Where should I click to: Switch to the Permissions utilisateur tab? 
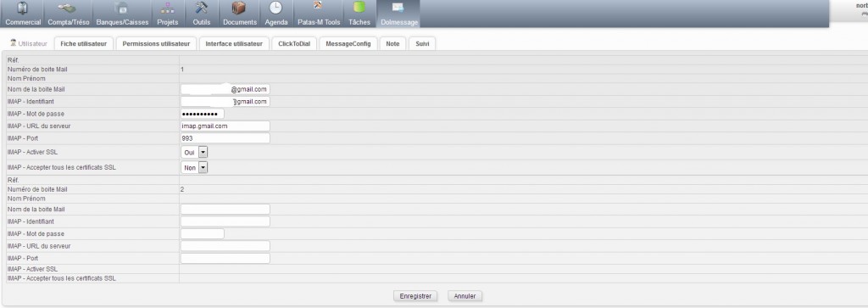tap(156, 44)
